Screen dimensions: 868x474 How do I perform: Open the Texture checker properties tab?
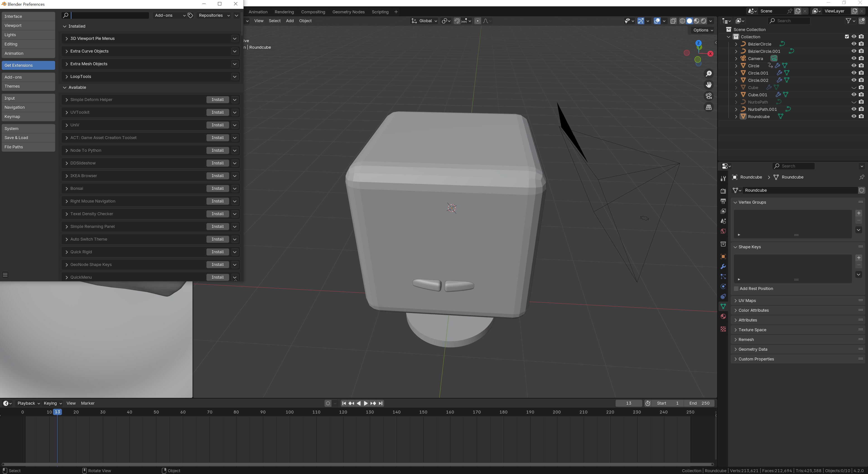(x=723, y=329)
